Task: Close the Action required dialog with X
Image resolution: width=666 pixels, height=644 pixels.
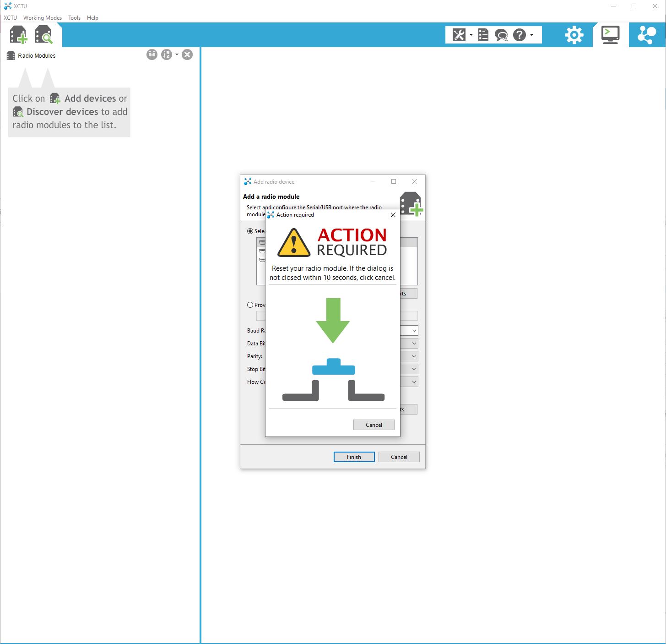Action: point(393,215)
